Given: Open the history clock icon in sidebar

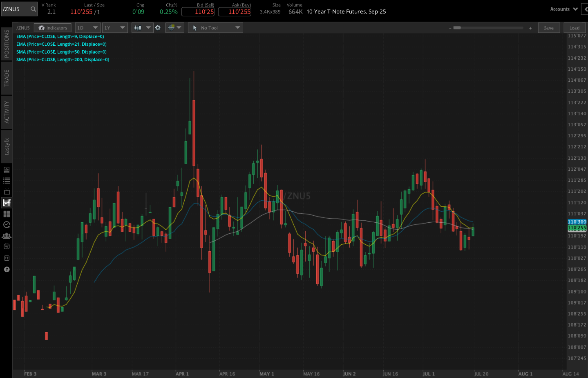Looking at the screenshot, I should tap(6, 225).
